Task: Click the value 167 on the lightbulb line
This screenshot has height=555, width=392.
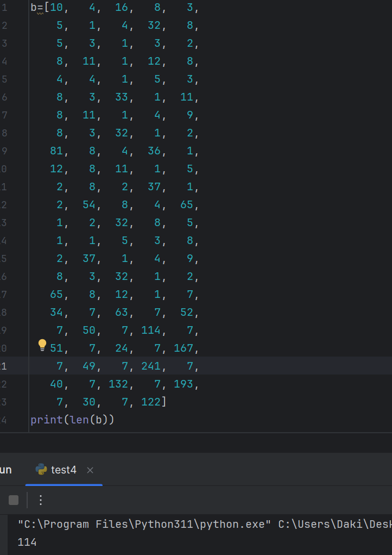Action: click(x=184, y=348)
